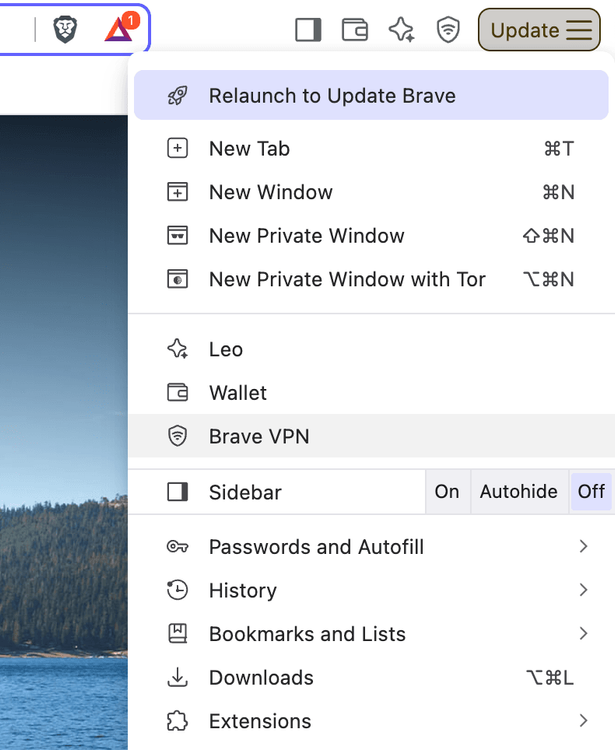
Task: Click the Brave Shields lion icon
Action: point(65,30)
